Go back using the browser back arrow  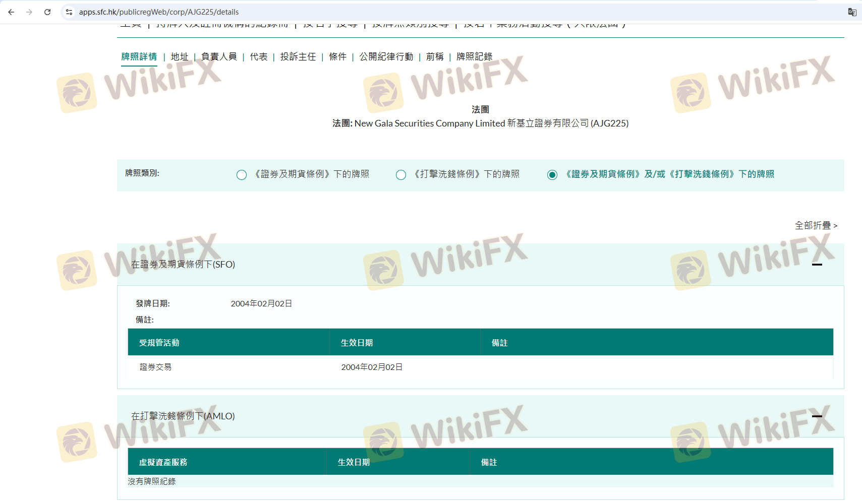coord(11,12)
